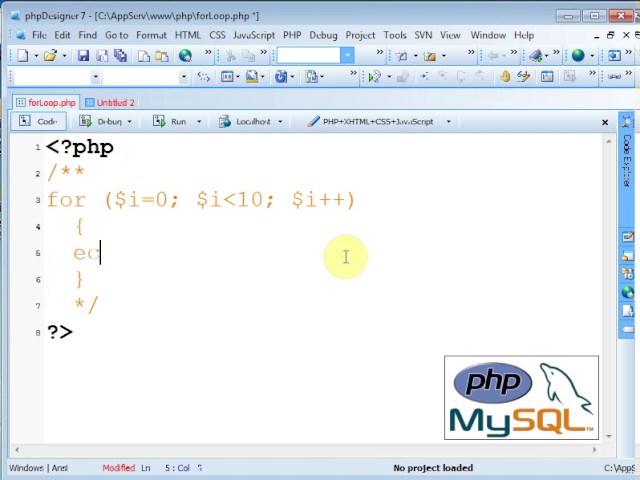Expand the Debug button dropdown arrow

[130, 122]
